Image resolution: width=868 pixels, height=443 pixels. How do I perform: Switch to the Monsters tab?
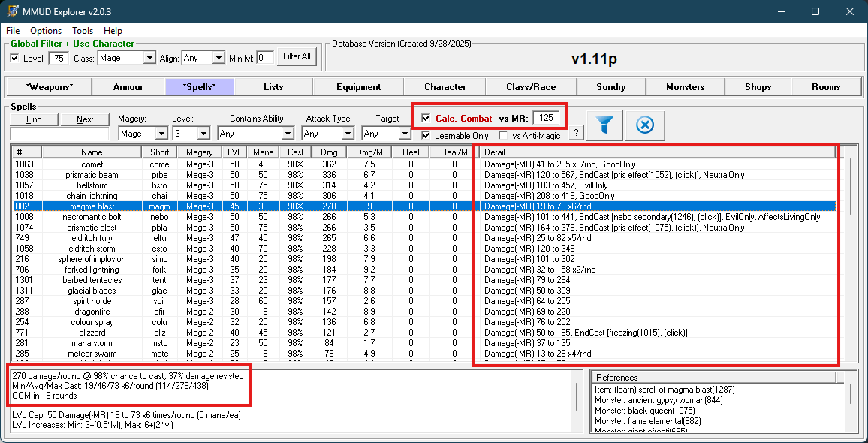(x=685, y=86)
